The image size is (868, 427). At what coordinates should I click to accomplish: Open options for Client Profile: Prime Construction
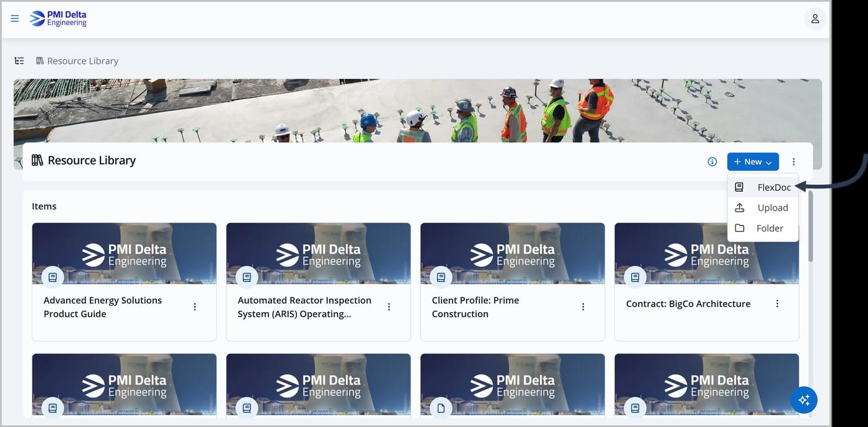(583, 307)
